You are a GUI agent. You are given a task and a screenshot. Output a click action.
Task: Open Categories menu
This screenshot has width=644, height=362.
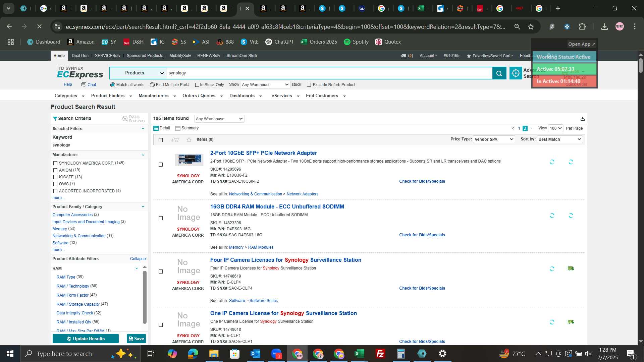(69, 96)
